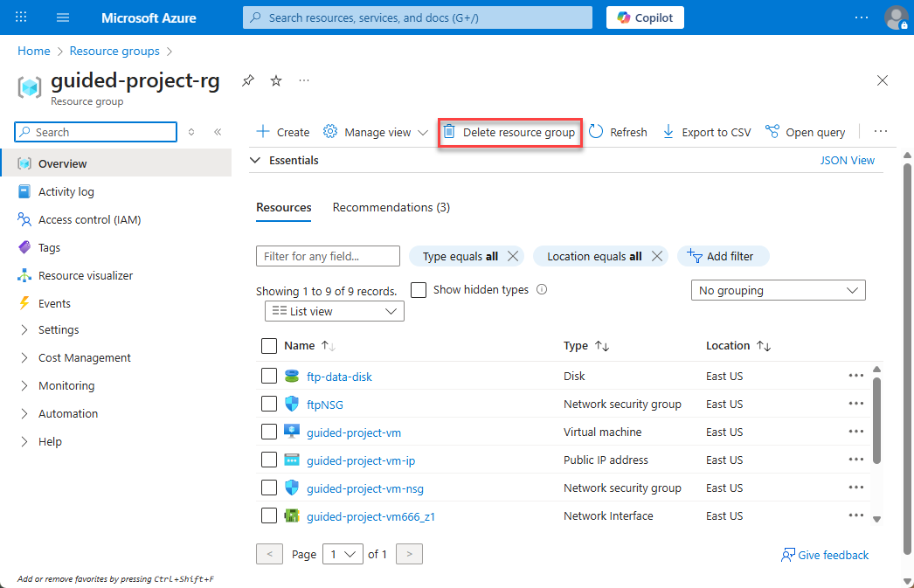Select the ftp-data-disk checkbox
Image resolution: width=914 pixels, height=588 pixels.
click(x=269, y=376)
